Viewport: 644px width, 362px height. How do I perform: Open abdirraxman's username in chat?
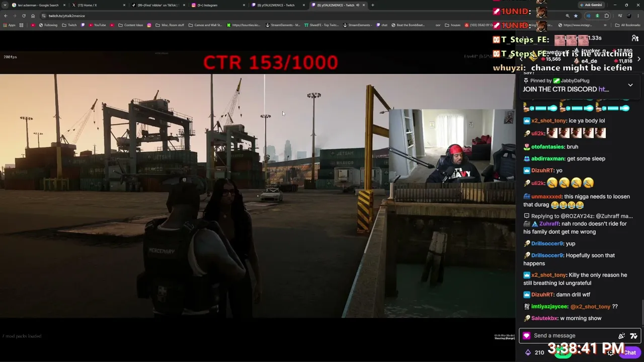click(548, 159)
